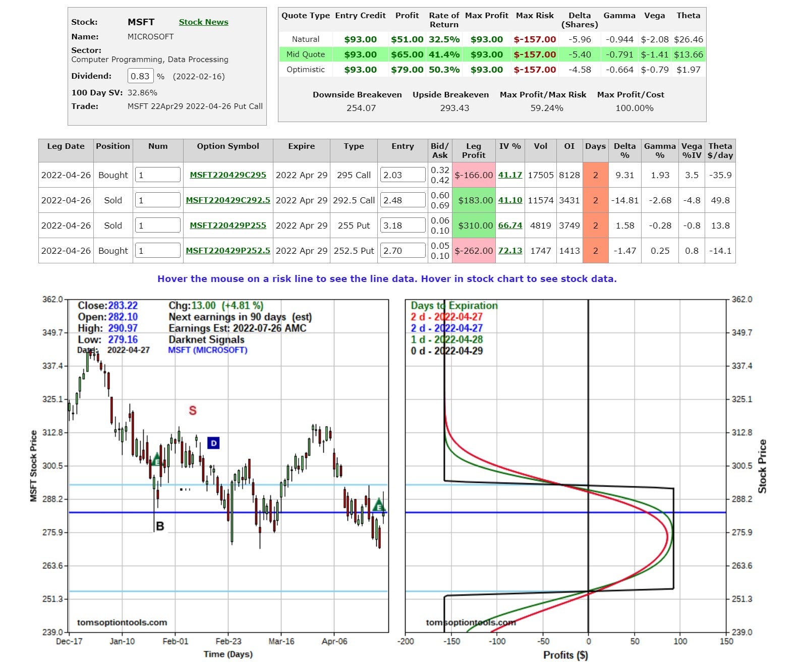This screenshot has height=672, width=802.
Task: Click the green E earnings marker near Jan-10
Action: click(x=156, y=460)
